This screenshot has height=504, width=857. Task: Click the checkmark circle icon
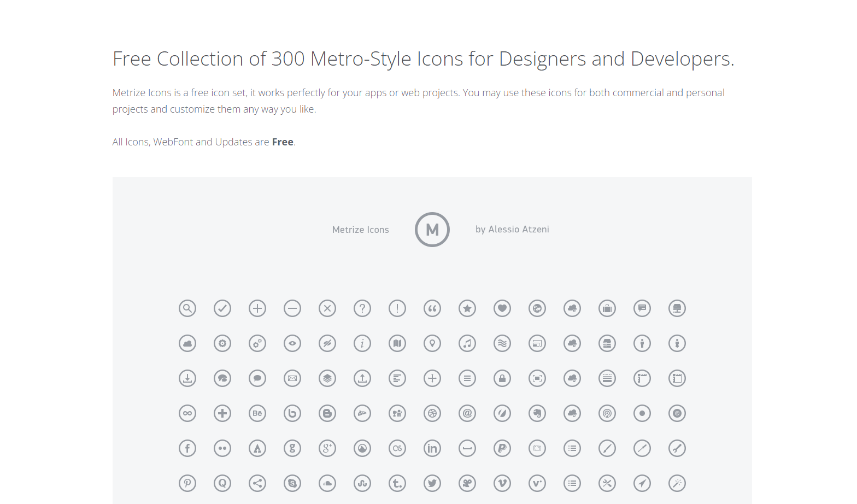[222, 308]
